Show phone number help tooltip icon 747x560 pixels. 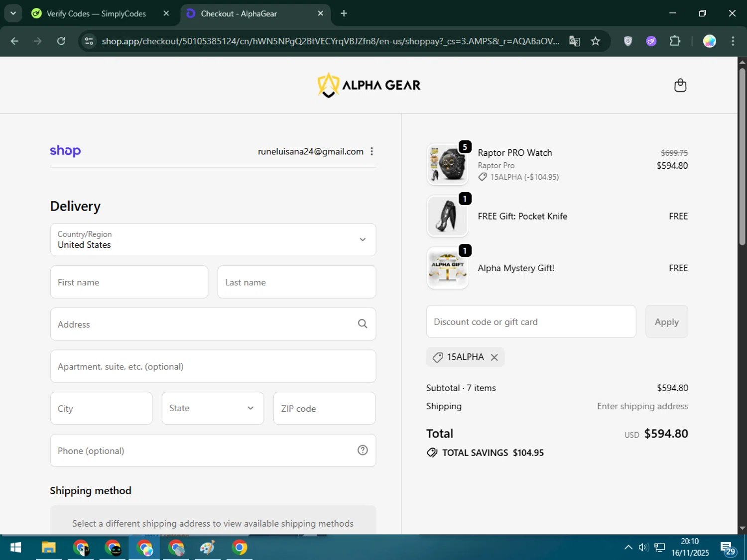coord(363,450)
